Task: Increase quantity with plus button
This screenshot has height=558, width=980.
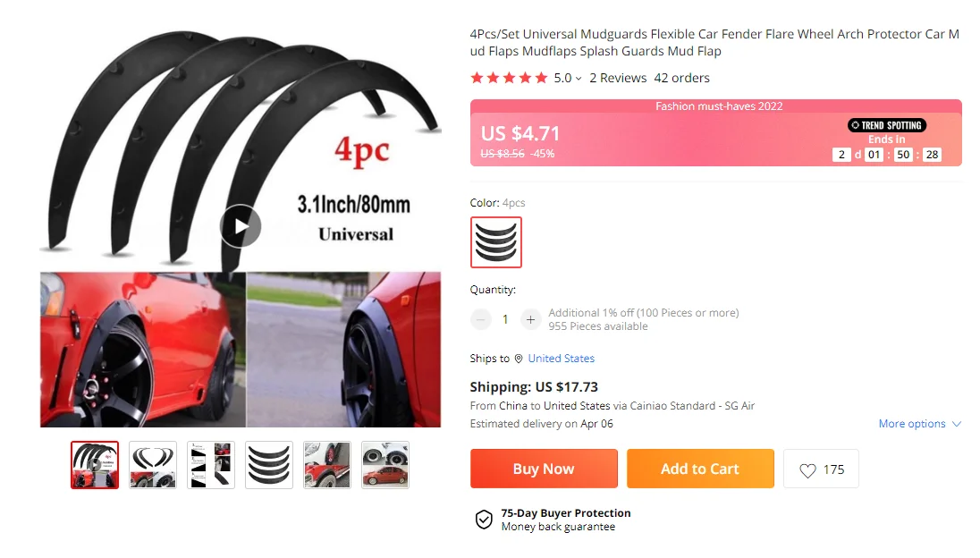Action: [530, 319]
